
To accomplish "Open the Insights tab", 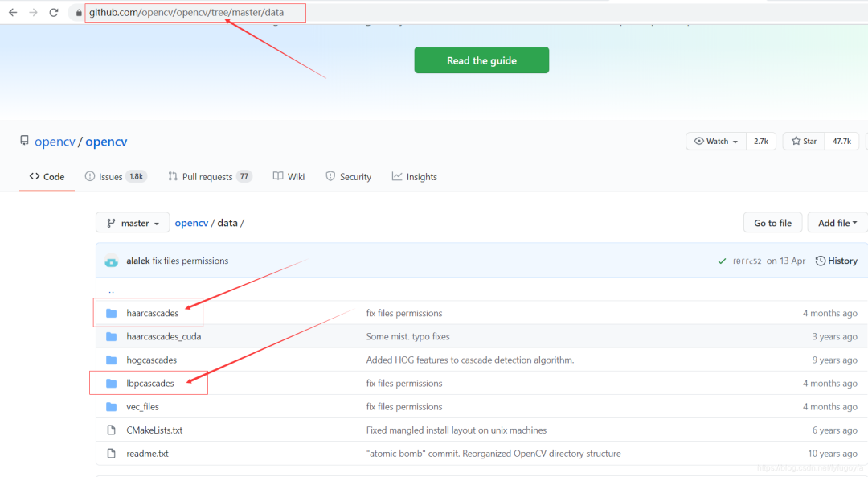I will 415,176.
